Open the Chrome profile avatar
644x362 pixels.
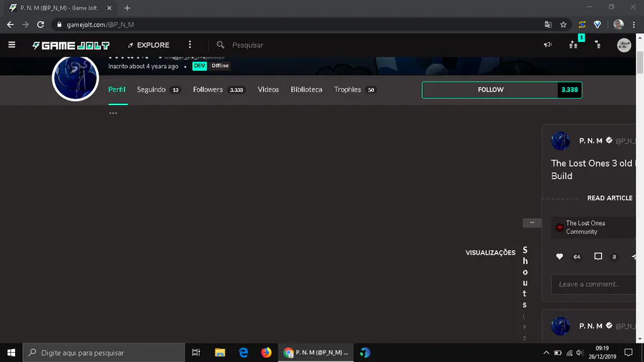click(618, 24)
